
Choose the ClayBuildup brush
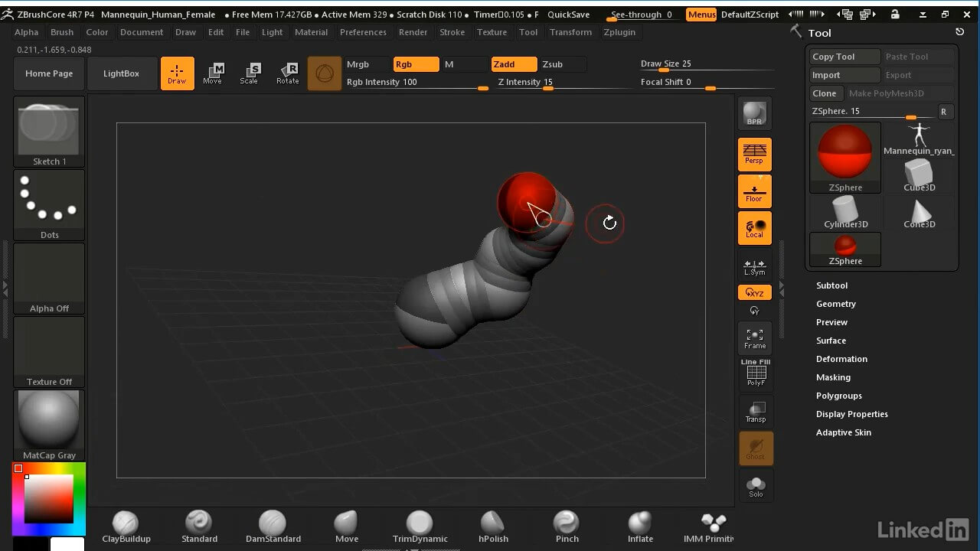pos(126,527)
